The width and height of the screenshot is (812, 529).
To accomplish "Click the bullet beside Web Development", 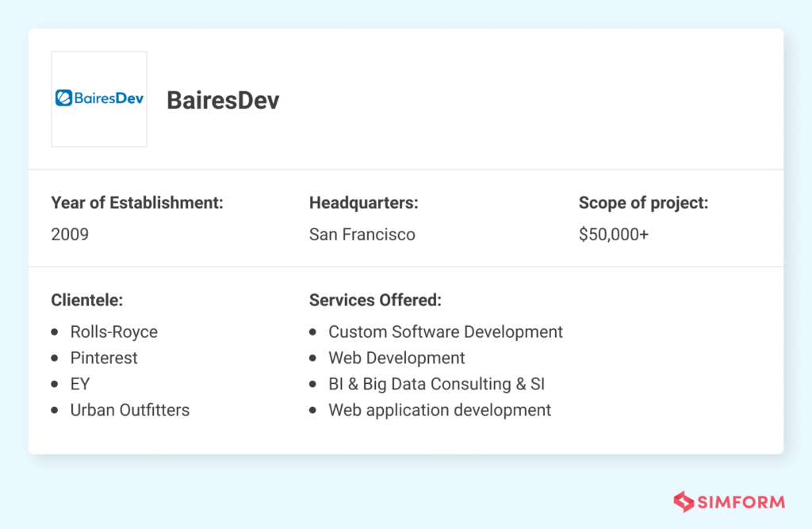I will (312, 358).
